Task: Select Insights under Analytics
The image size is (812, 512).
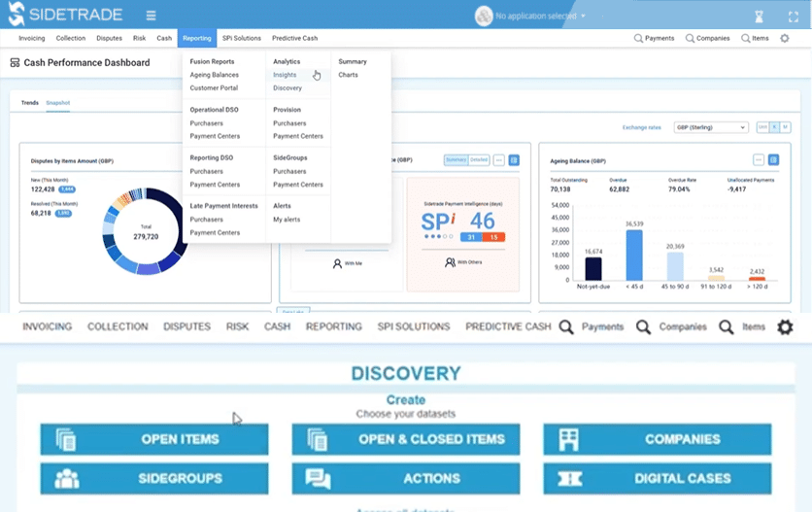Action: (285, 75)
